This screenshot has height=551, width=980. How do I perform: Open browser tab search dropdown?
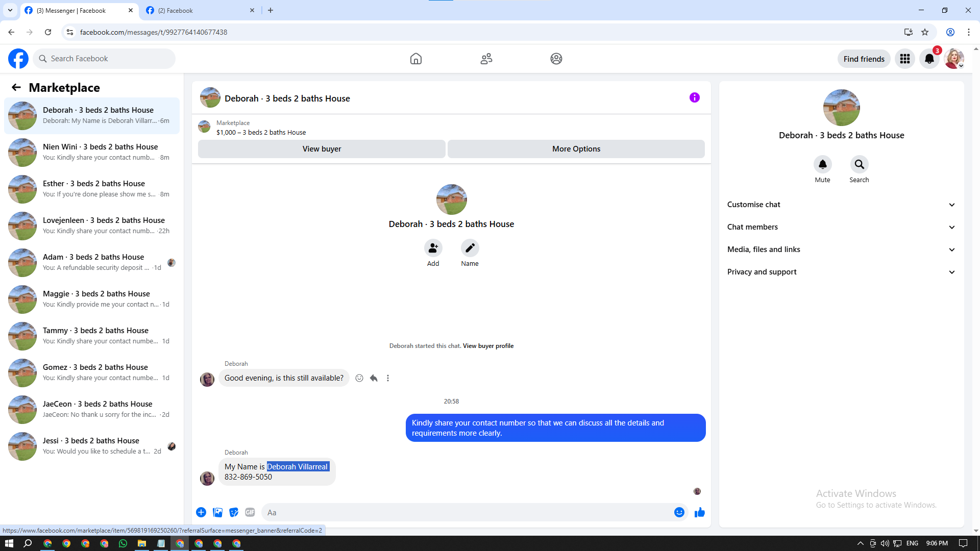[10, 10]
